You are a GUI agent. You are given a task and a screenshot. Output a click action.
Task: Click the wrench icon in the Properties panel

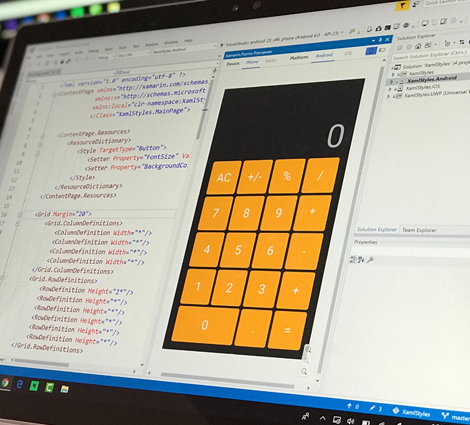tap(370, 260)
